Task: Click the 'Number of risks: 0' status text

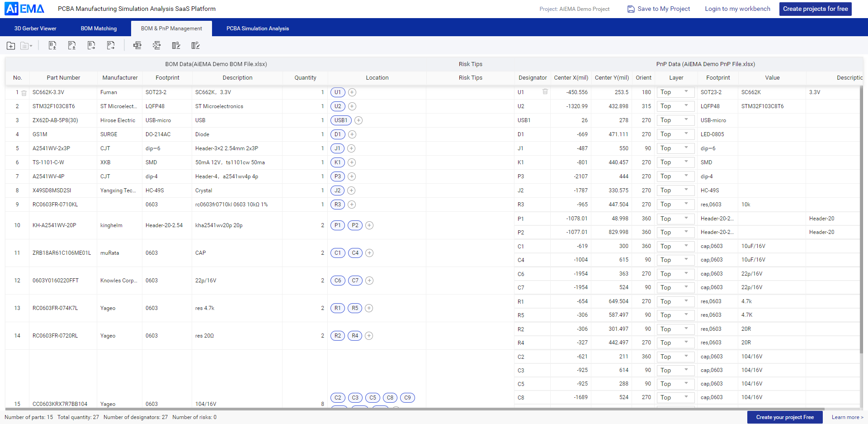Action: tap(194, 417)
